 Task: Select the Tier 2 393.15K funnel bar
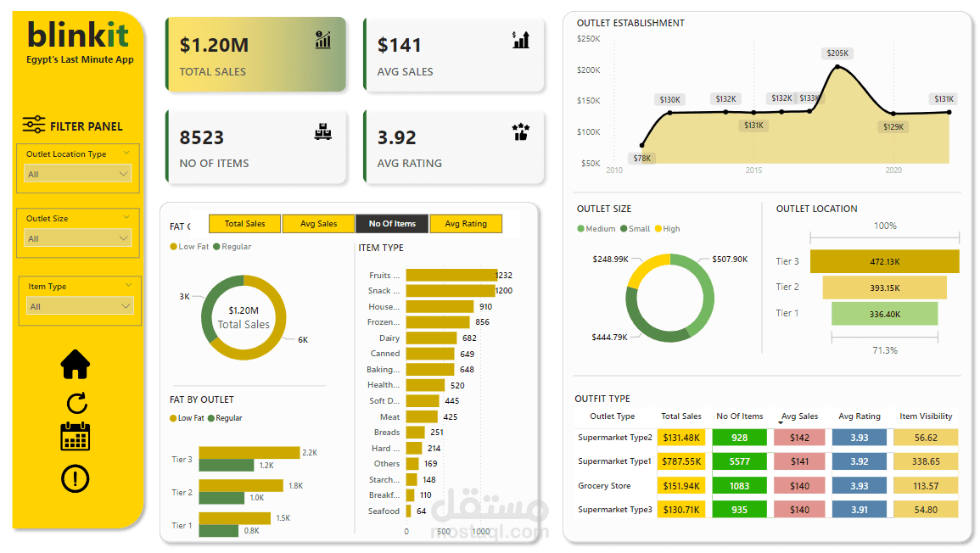(x=884, y=288)
